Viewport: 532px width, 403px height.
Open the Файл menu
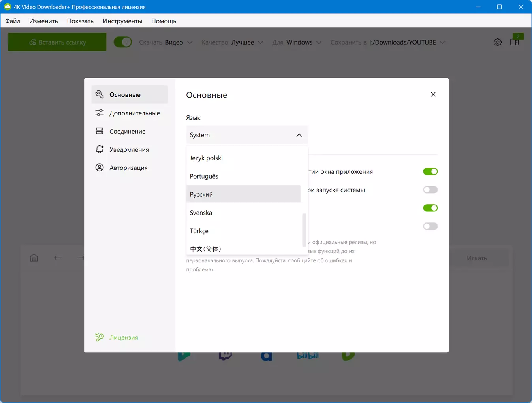[x=13, y=21]
